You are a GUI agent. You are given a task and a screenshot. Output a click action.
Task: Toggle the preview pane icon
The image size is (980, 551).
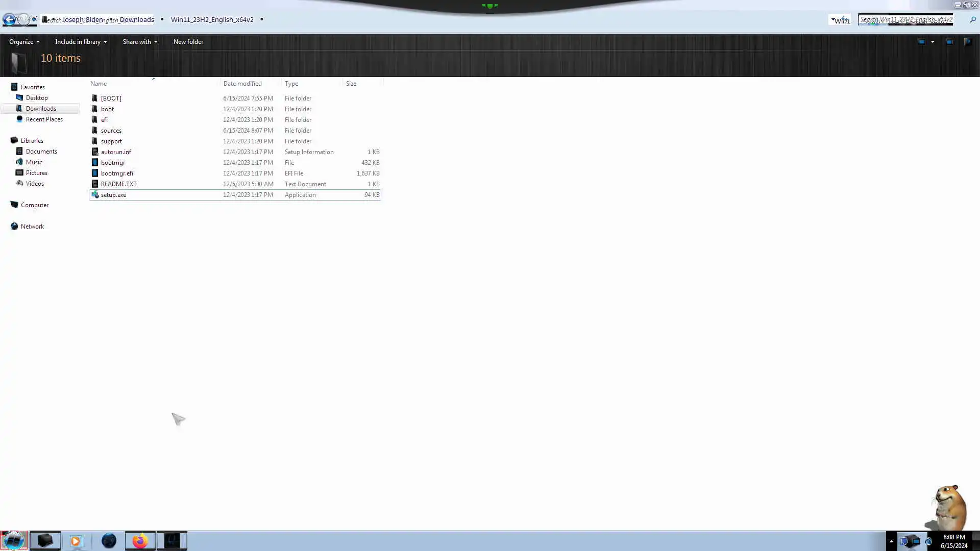coord(949,42)
